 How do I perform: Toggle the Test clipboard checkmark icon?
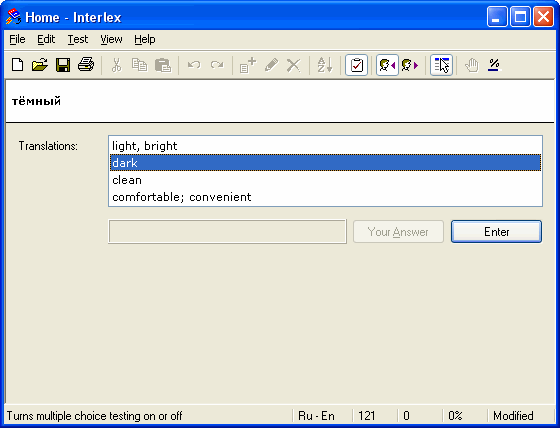(x=356, y=65)
